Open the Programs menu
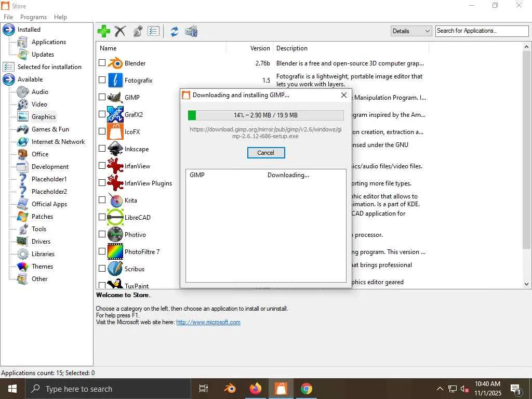Screen dimensions: 532x399 tap(34, 17)
